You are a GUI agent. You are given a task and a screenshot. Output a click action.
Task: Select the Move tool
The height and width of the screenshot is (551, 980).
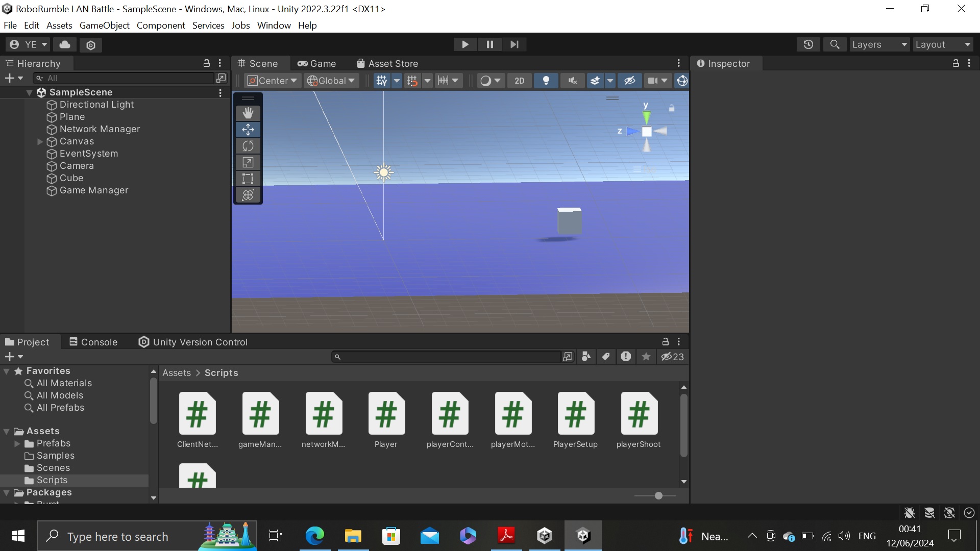click(x=248, y=129)
